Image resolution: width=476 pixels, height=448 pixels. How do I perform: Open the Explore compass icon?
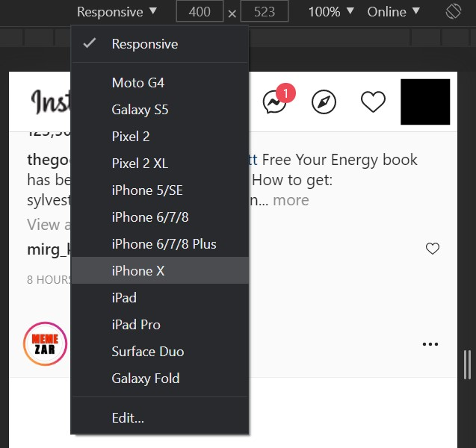pyautogui.click(x=324, y=102)
